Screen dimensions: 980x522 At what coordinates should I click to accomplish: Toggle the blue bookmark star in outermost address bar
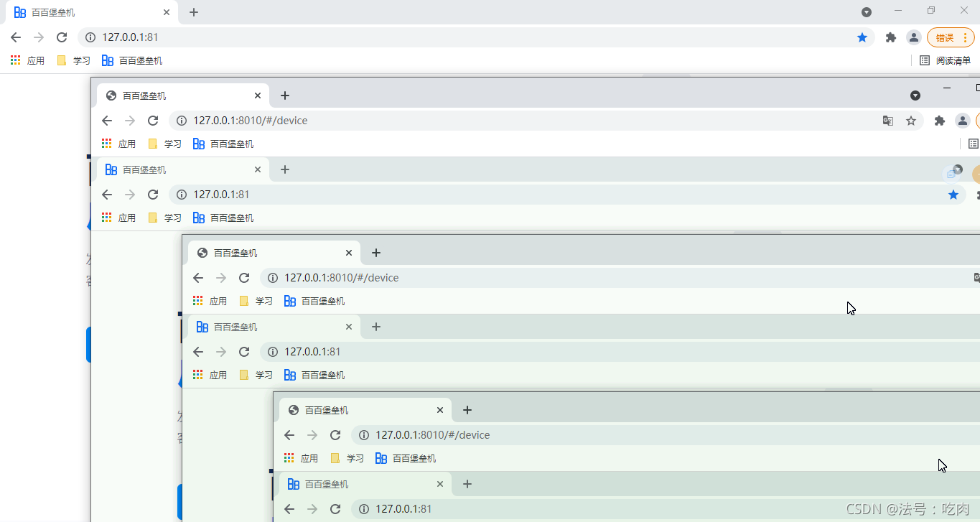tap(862, 37)
